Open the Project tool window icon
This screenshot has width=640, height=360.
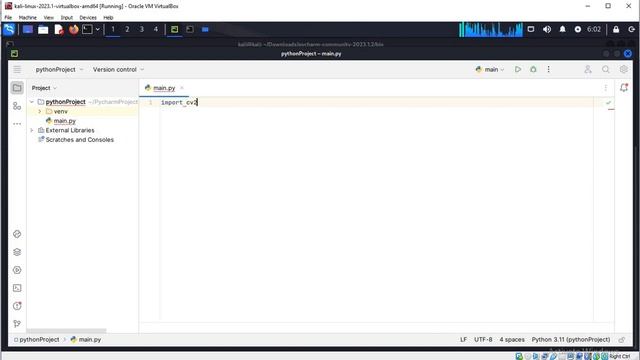17,88
